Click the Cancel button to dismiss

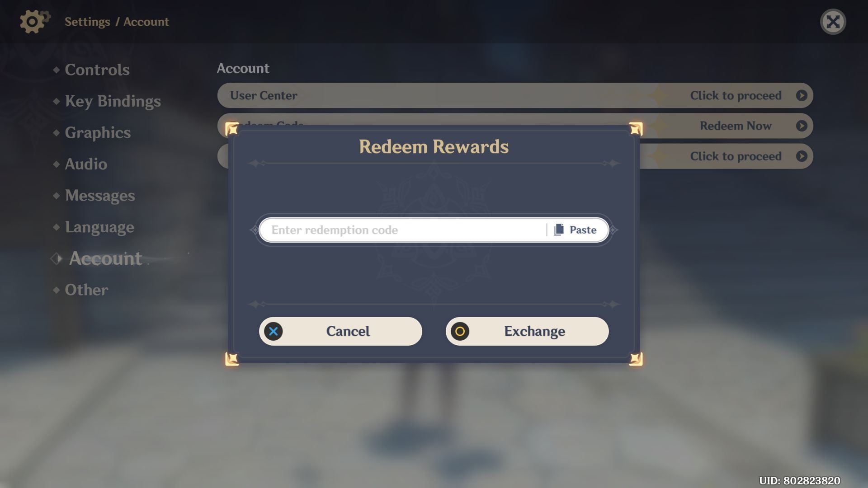pyautogui.click(x=340, y=331)
